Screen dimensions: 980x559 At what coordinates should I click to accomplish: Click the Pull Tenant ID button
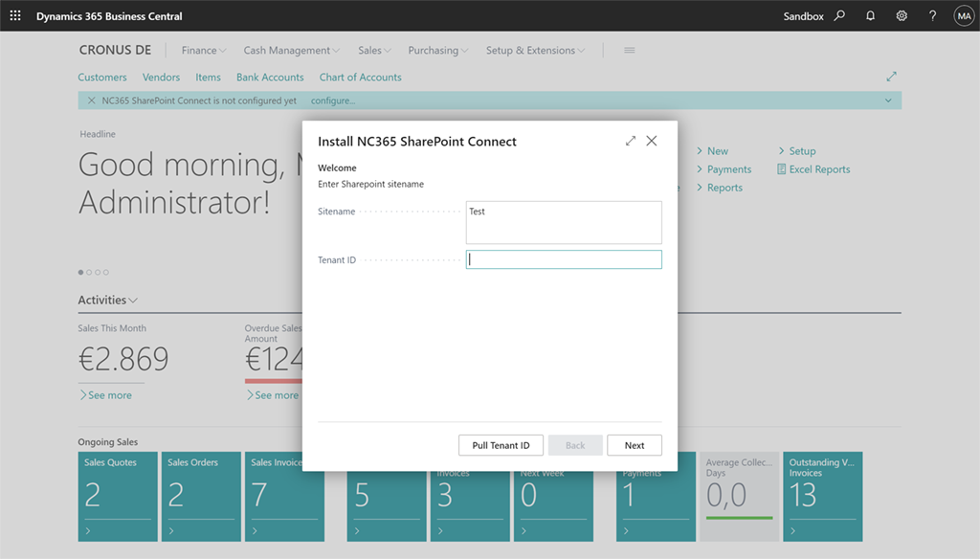[501, 445]
